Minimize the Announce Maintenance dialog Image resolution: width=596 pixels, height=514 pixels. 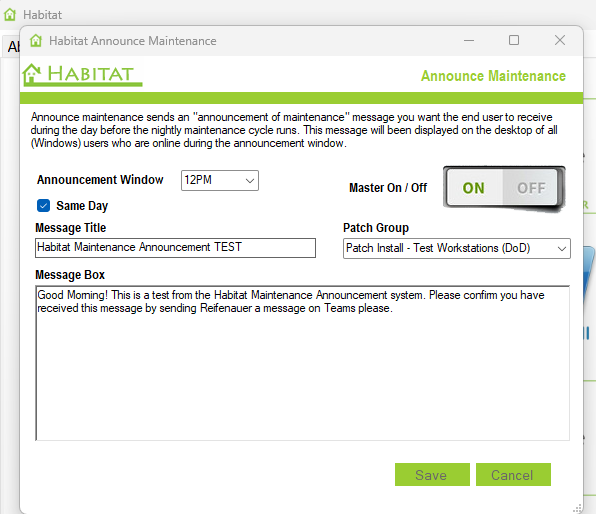469,40
